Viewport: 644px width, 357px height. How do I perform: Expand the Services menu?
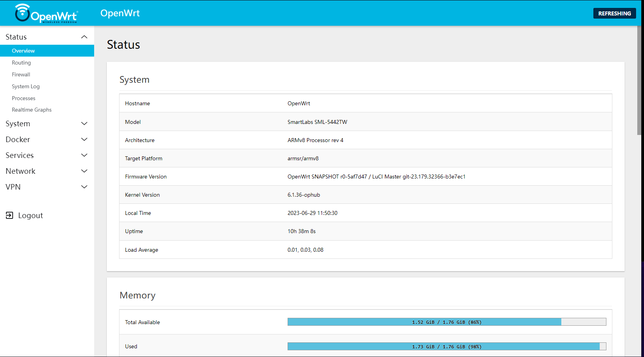84,155
